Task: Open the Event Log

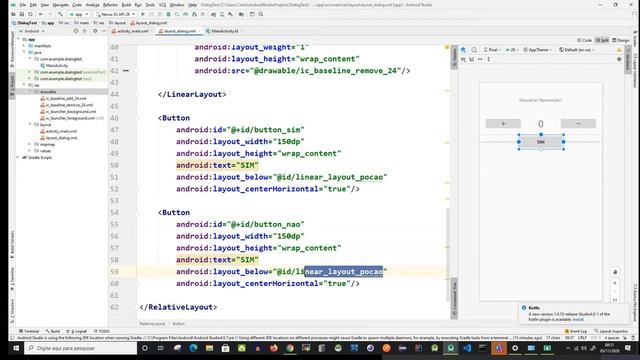Action: coord(576,331)
